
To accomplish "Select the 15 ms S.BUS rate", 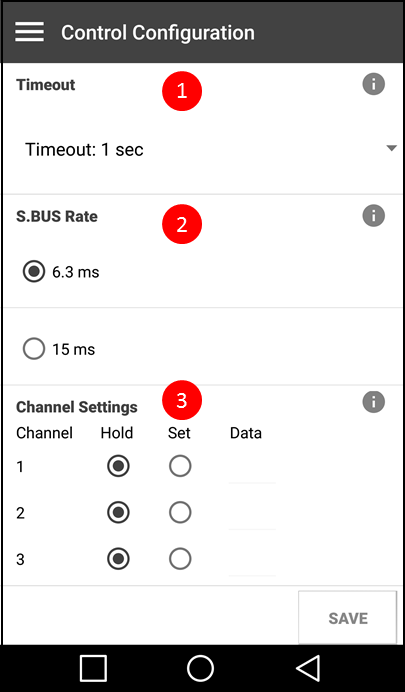I will point(34,349).
